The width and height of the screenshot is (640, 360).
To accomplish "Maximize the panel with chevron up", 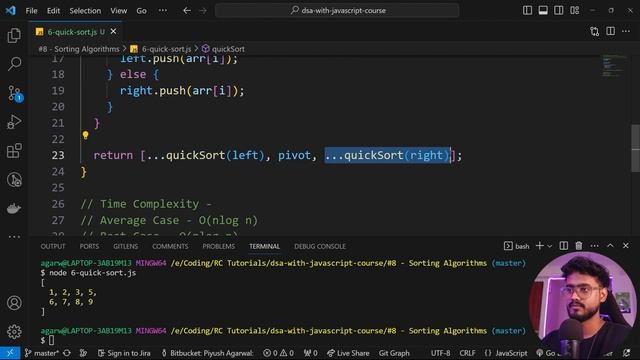I will (x=610, y=246).
